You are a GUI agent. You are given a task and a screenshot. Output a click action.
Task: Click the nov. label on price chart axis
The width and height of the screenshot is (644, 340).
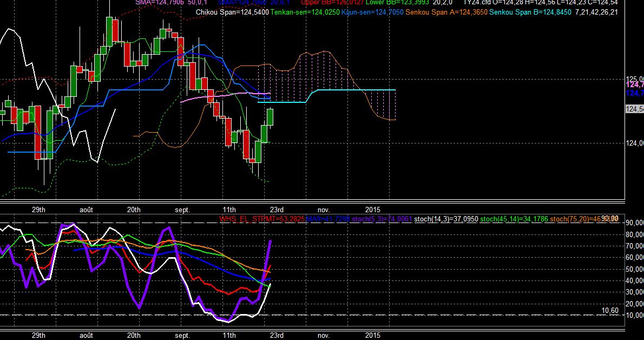[324, 210]
